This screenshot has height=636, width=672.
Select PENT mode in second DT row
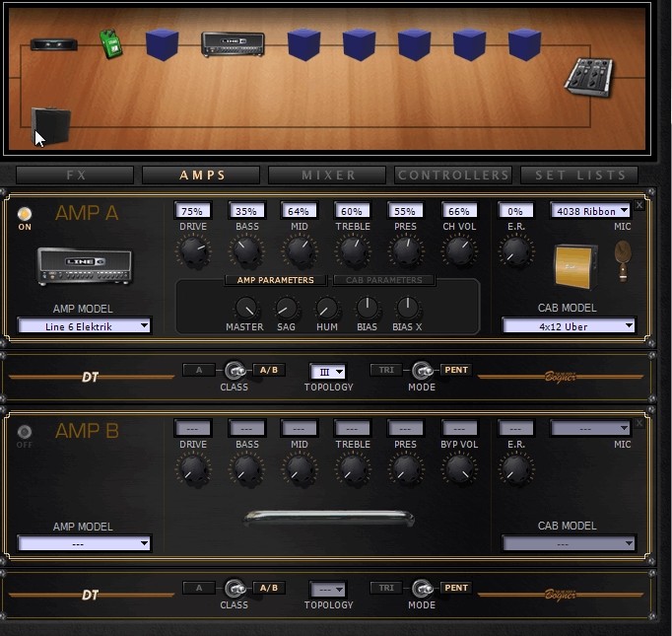(456, 588)
